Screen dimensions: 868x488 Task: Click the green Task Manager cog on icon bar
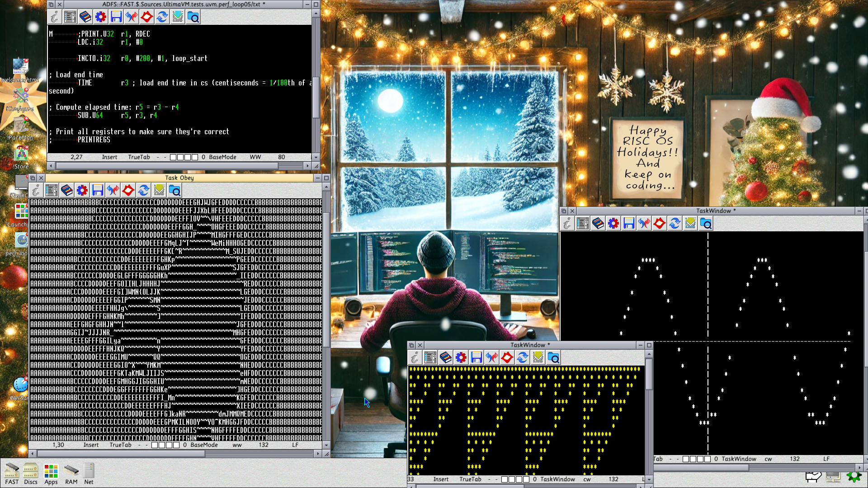click(x=854, y=476)
